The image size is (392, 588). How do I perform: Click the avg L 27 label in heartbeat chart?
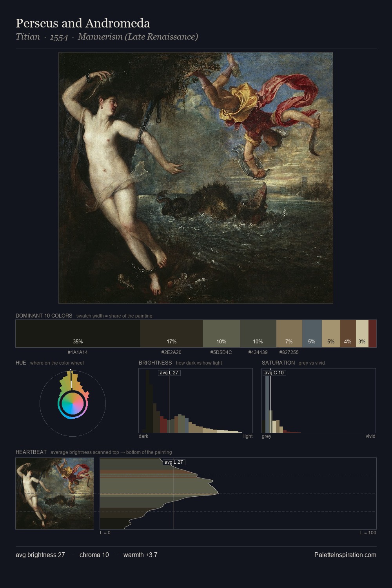(174, 462)
